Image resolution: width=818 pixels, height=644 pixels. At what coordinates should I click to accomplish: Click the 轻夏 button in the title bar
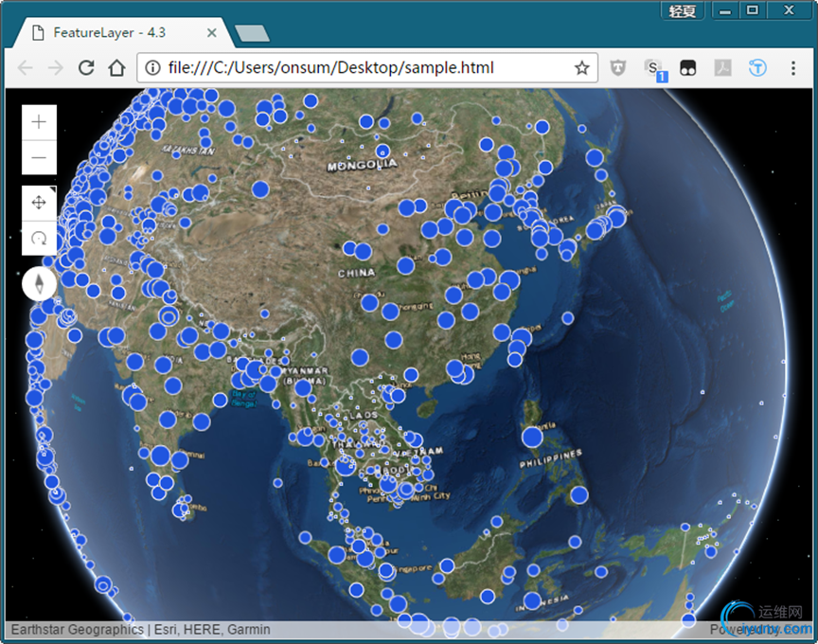pyautogui.click(x=683, y=10)
